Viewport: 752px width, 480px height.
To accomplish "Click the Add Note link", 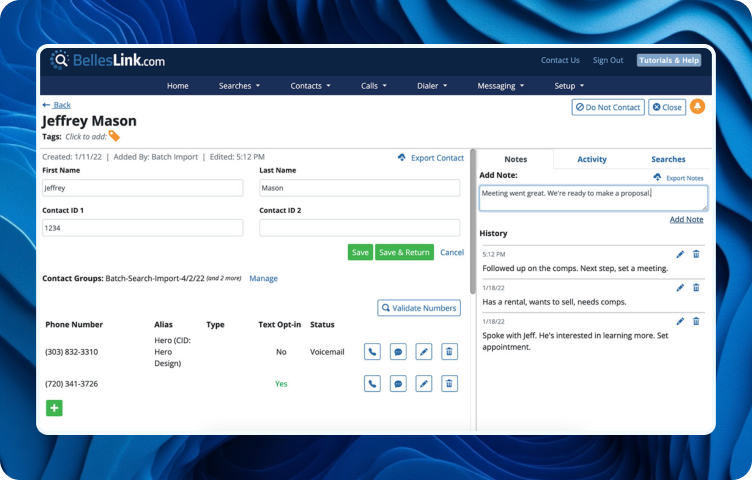I will coord(686,219).
